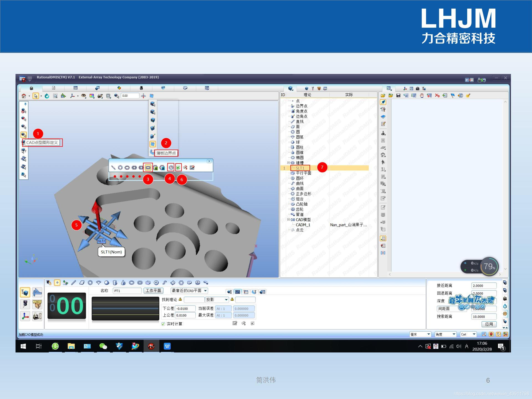Image resolution: width=532 pixels, height=399 pixels.
Task: Open the 最靠近的CRD平面 dropdown
Action: point(205,291)
